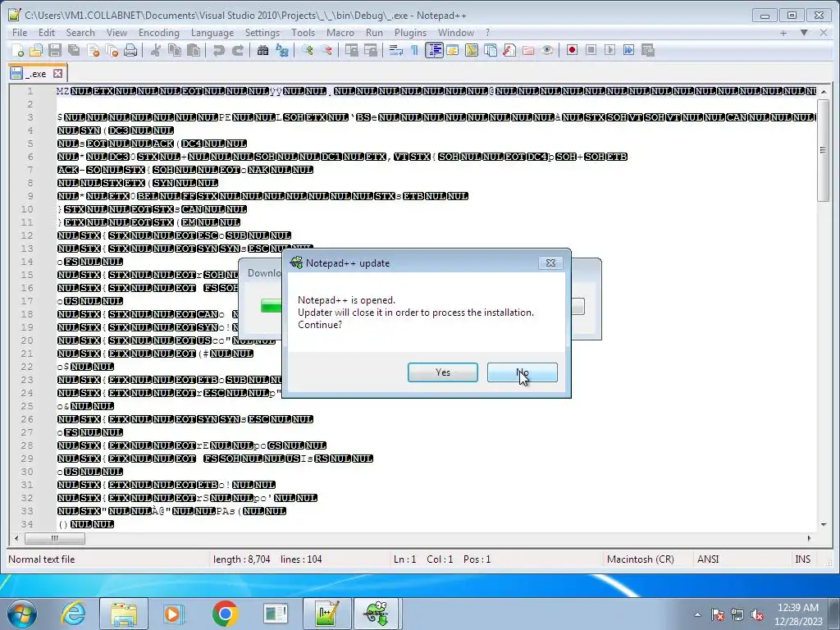This screenshot has height=630, width=840.
Task: Click line number 21 in margin
Action: point(27,354)
